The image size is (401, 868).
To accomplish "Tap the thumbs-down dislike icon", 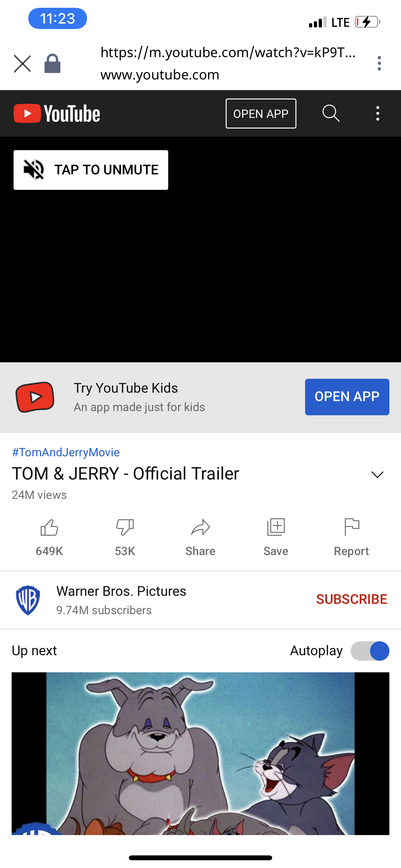I will (125, 527).
